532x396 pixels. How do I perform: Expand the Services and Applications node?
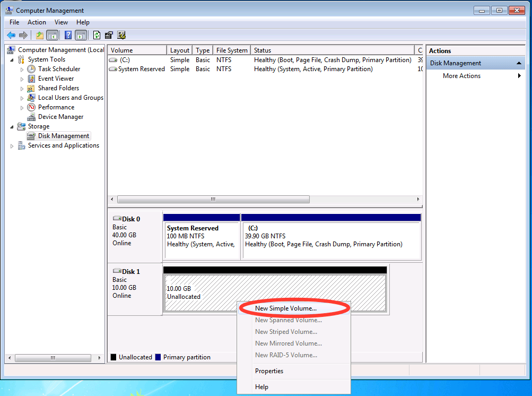pyautogui.click(x=12, y=145)
